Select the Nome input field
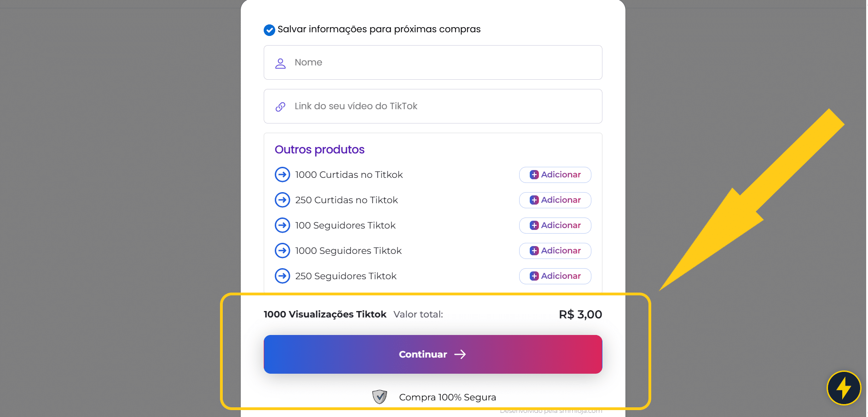The image size is (868, 417). (433, 62)
